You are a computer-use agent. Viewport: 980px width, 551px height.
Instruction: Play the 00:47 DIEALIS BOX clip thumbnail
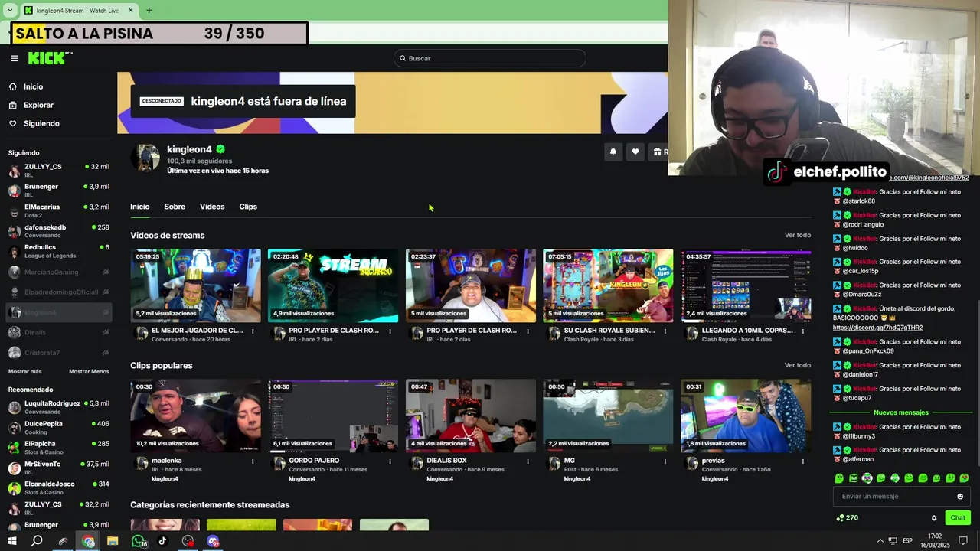coord(471,416)
